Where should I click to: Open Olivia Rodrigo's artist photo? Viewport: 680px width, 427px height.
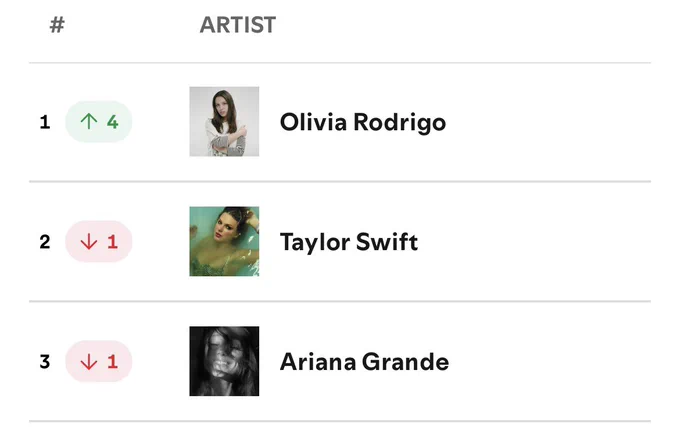[224, 121]
